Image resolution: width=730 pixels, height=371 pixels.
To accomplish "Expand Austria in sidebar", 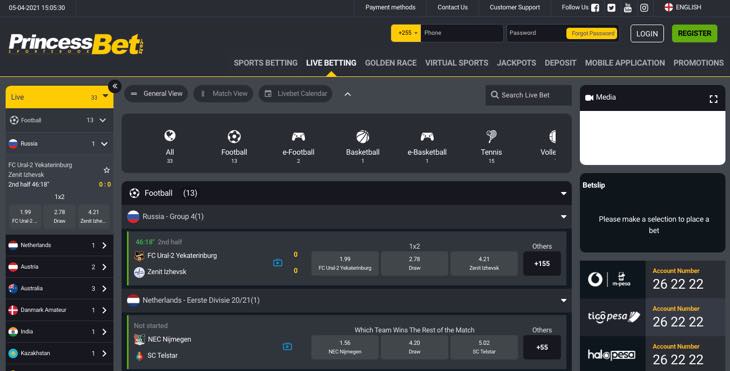I will point(104,267).
